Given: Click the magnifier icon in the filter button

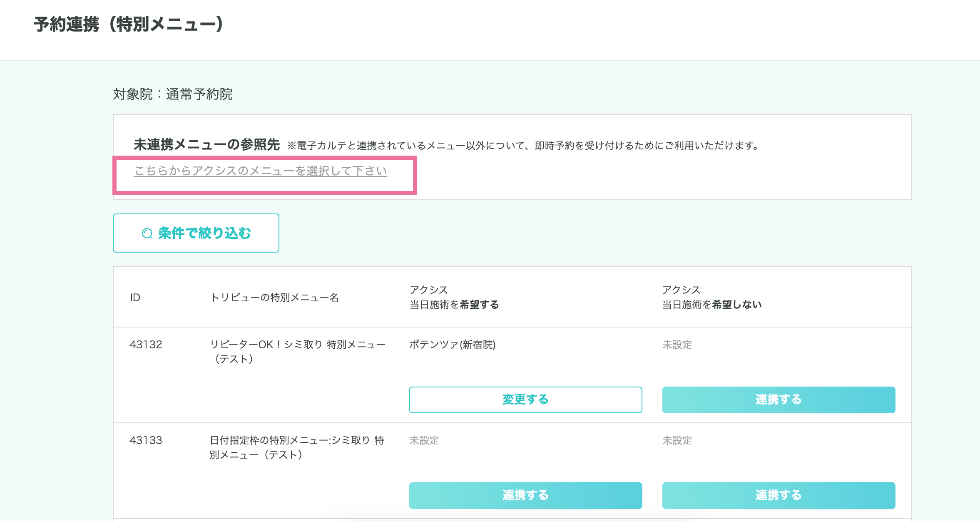Looking at the screenshot, I should (147, 233).
